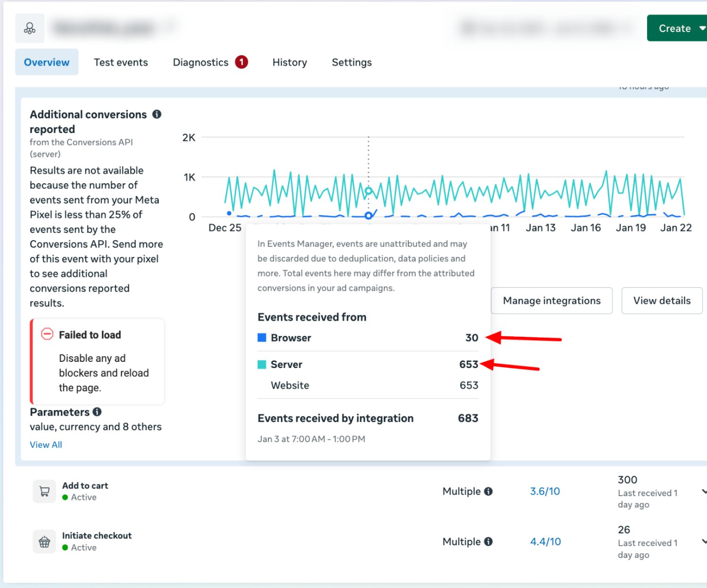707x588 pixels.
Task: Switch to the Test events tab
Action: (x=121, y=62)
